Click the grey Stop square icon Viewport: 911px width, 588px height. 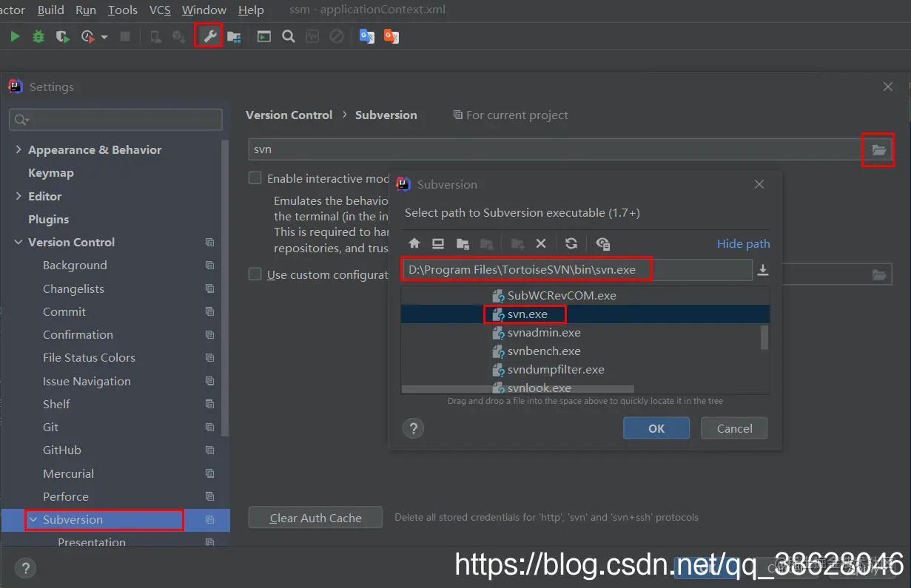click(125, 36)
